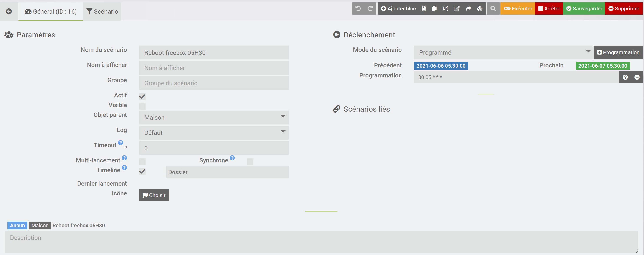Viewport: 644px width, 255px height.
Task: Open the Synchrone help icon
Action: pos(232,158)
